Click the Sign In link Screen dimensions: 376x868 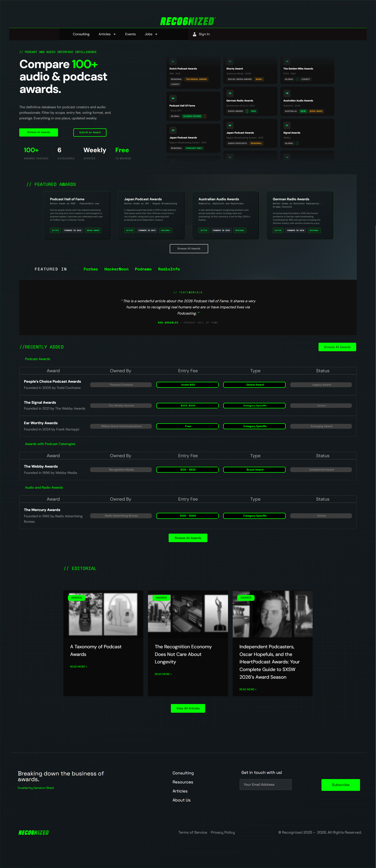coord(204,34)
